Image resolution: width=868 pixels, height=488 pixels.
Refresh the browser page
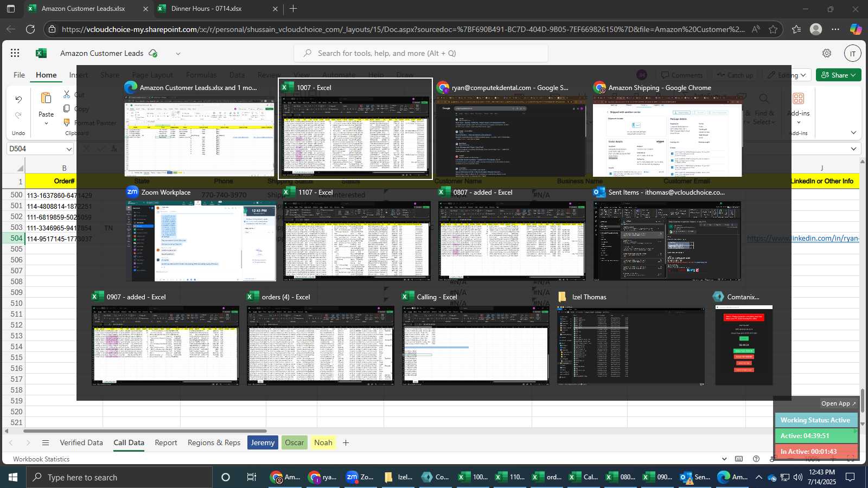click(30, 29)
